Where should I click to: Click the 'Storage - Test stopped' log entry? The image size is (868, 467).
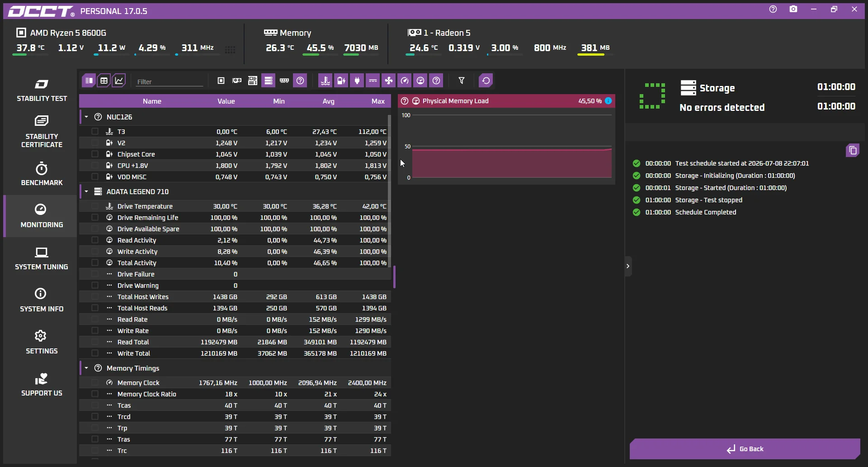point(708,200)
